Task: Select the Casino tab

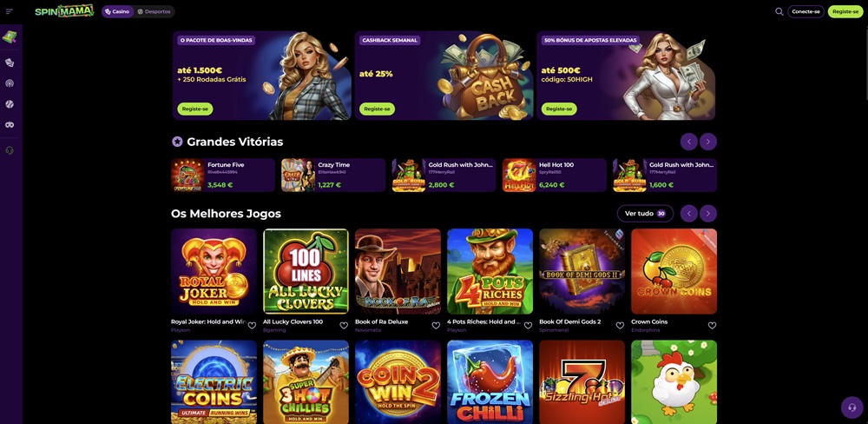Action: click(117, 11)
